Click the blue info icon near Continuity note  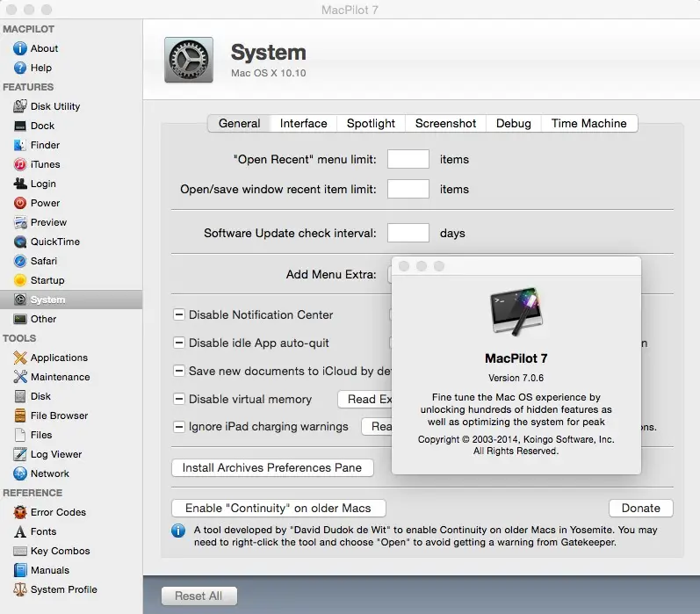click(178, 531)
